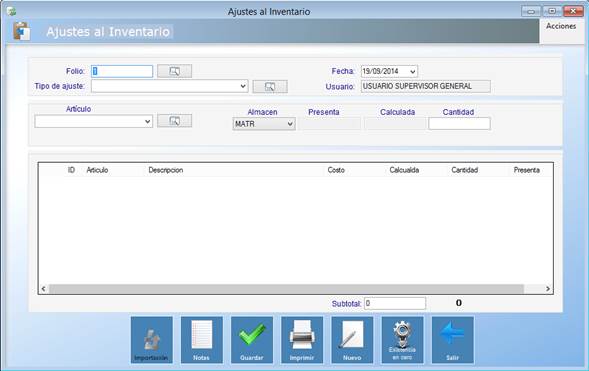Exit using the Salir arrow button

(x=453, y=340)
